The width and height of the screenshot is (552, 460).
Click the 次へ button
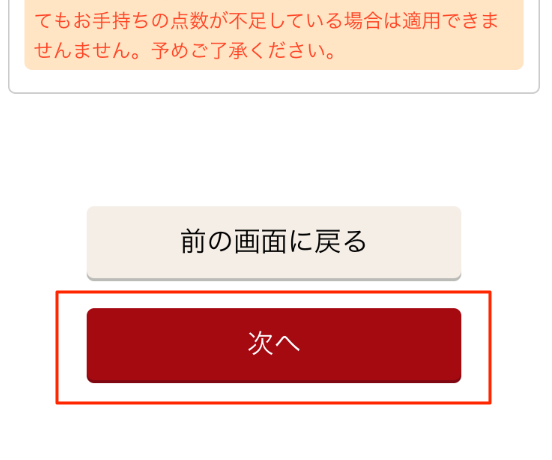(274, 345)
